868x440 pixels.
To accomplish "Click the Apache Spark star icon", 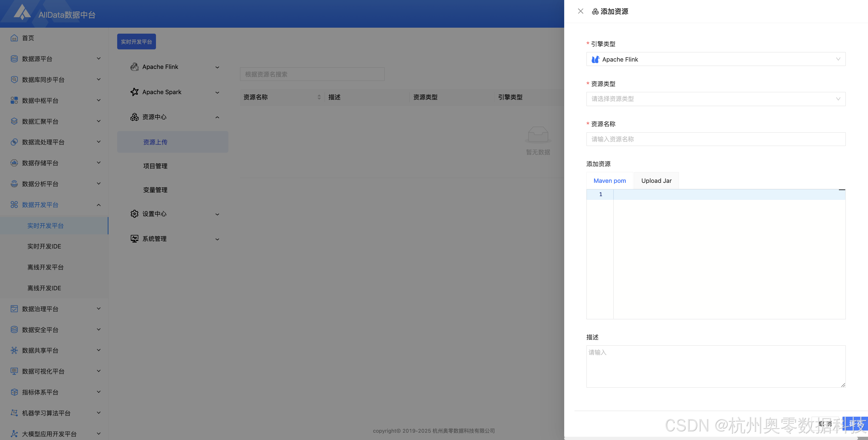I will (135, 92).
